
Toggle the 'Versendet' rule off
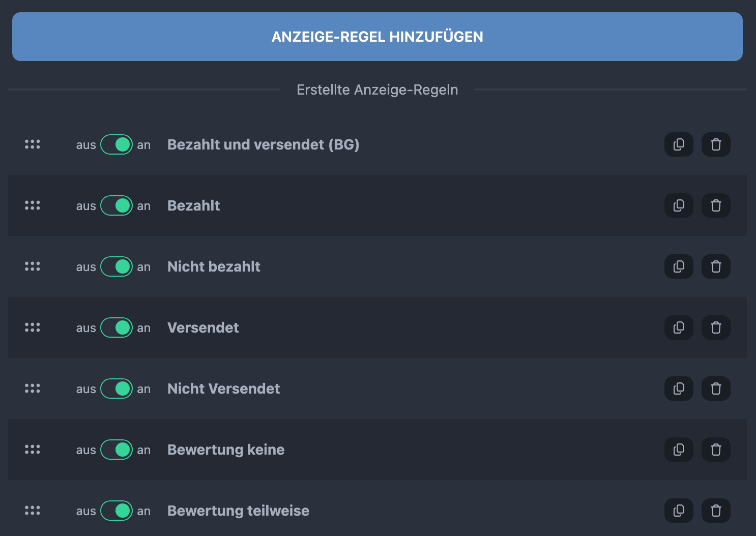117,327
